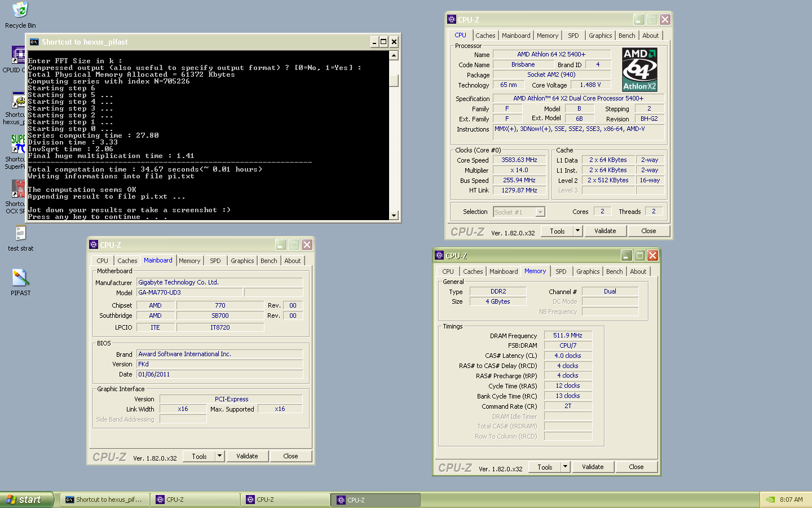Click Tools button in CPU window

click(x=557, y=231)
